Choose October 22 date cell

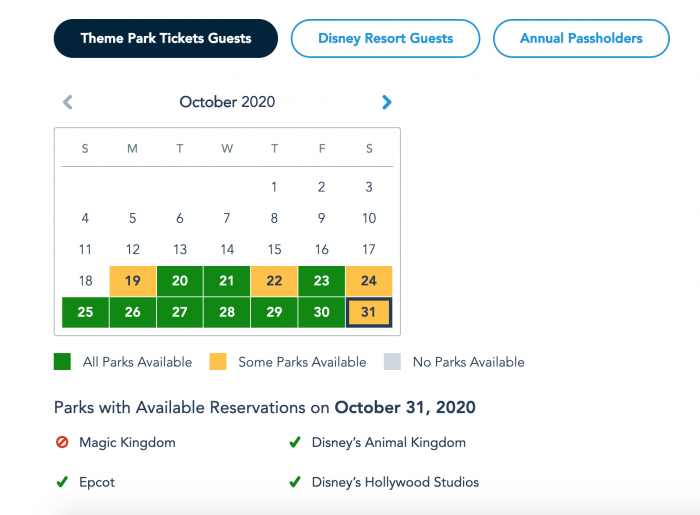coord(274,281)
